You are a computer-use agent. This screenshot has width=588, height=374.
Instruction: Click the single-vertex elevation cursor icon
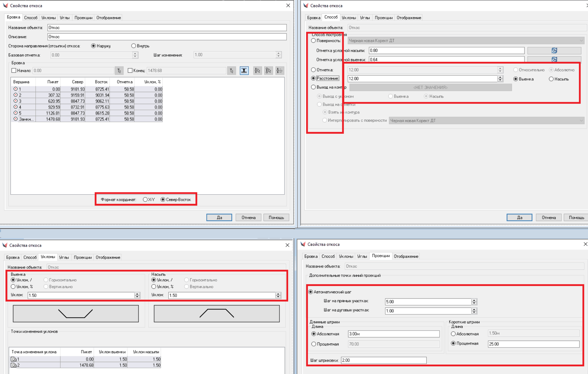tap(257, 70)
